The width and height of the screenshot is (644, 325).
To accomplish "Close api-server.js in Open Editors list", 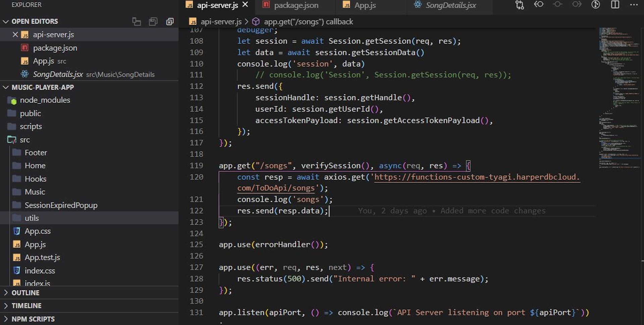I will click(x=15, y=35).
